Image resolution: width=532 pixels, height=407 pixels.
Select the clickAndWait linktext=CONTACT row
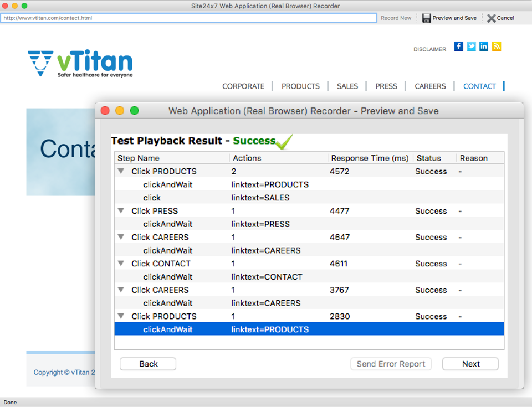pos(309,277)
